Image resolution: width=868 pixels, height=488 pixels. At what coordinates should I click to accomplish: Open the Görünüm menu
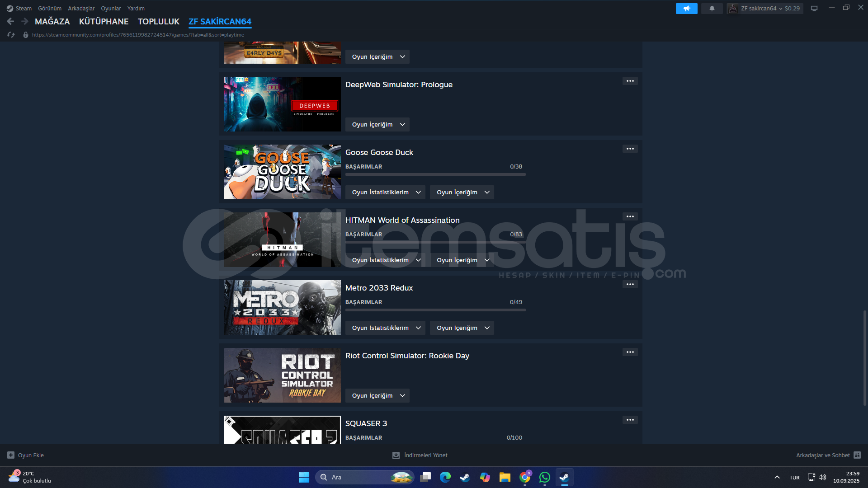coord(50,8)
